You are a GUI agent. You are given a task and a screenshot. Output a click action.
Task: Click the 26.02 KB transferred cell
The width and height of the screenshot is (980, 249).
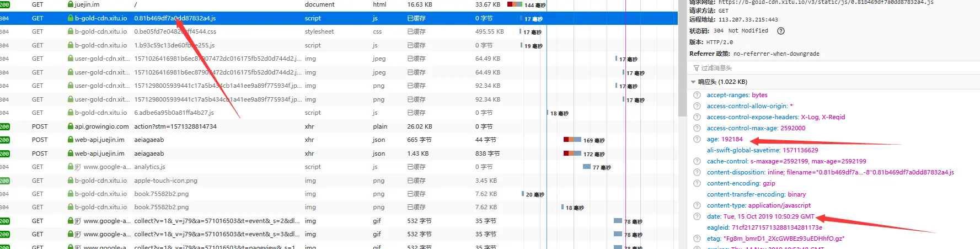pyautogui.click(x=420, y=126)
